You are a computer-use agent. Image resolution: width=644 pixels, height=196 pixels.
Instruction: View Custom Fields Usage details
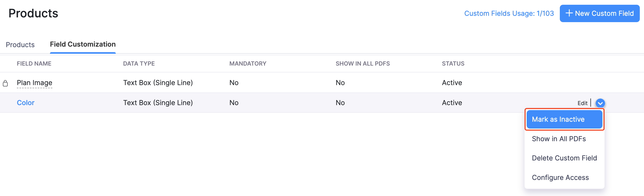point(509,13)
